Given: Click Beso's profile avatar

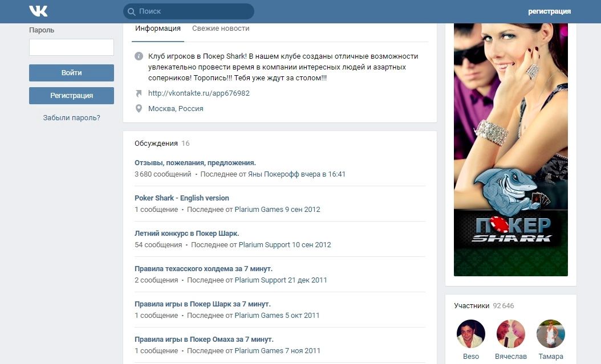Looking at the screenshot, I should [470, 334].
